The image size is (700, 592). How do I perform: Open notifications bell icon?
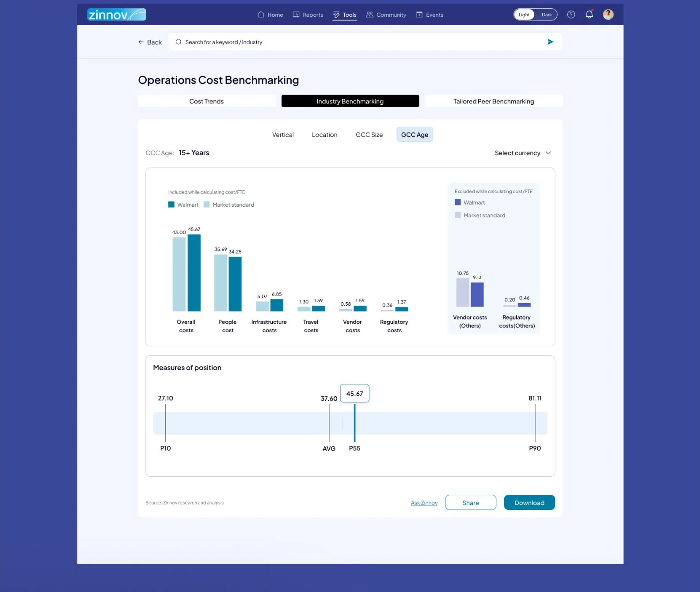[x=589, y=15]
